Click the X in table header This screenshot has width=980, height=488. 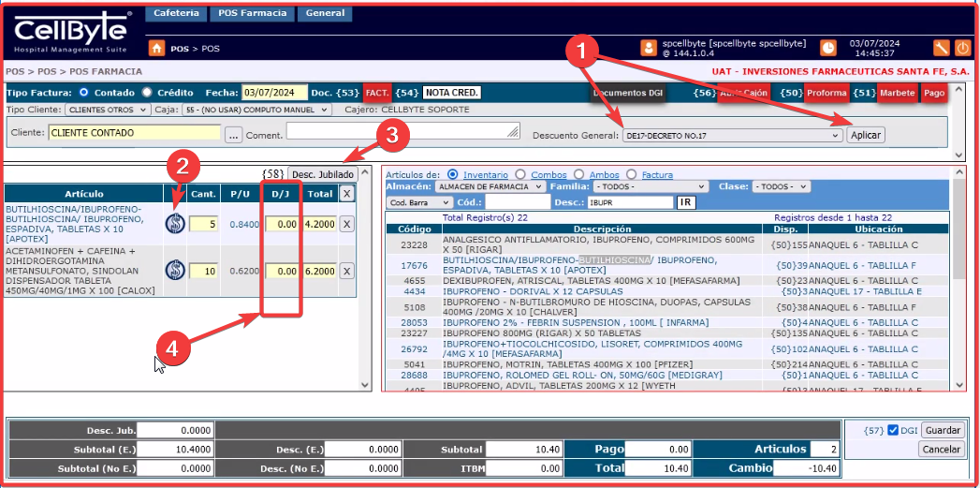[347, 194]
